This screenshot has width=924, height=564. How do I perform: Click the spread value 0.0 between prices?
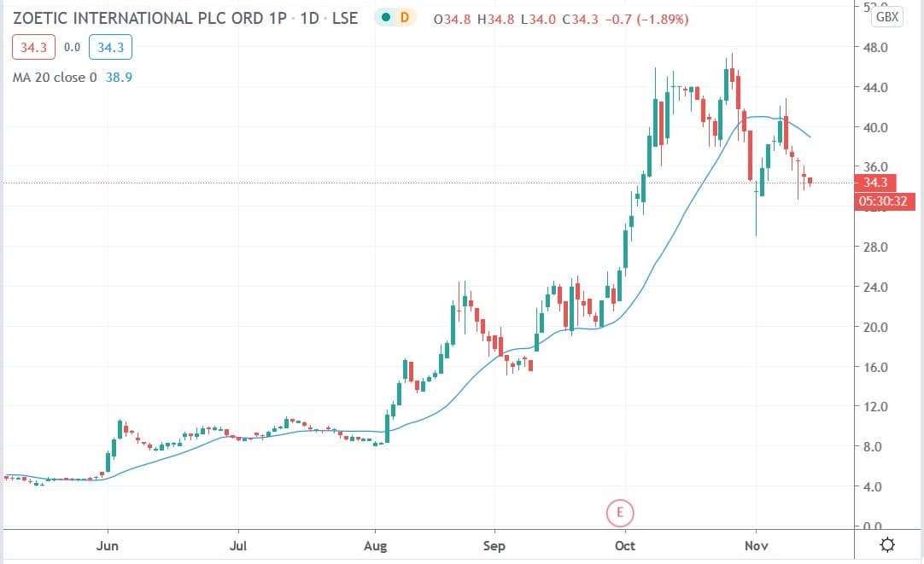72,47
